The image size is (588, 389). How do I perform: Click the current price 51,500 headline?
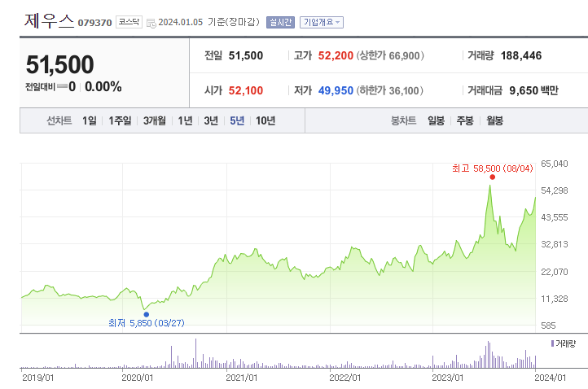(60, 64)
